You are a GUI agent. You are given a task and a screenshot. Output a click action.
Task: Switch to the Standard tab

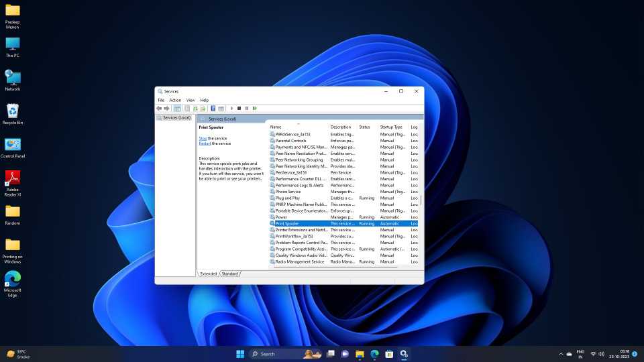point(229,274)
